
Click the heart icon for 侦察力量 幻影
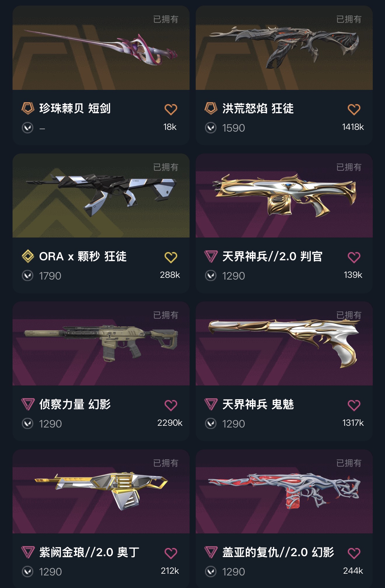click(x=171, y=405)
